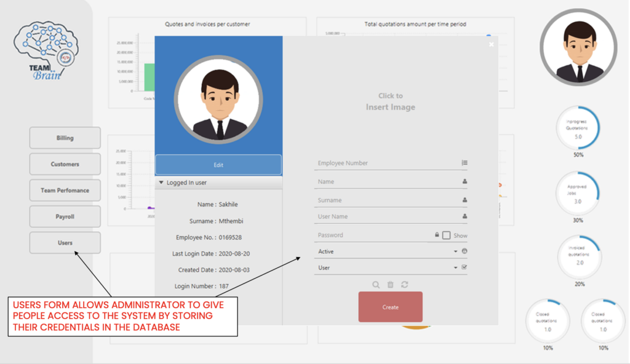630x364 pixels.
Task: Click the Click to Insert Image area
Action: point(390,101)
